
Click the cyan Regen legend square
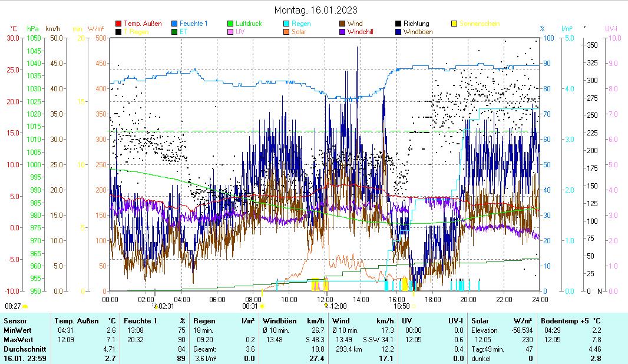point(286,24)
